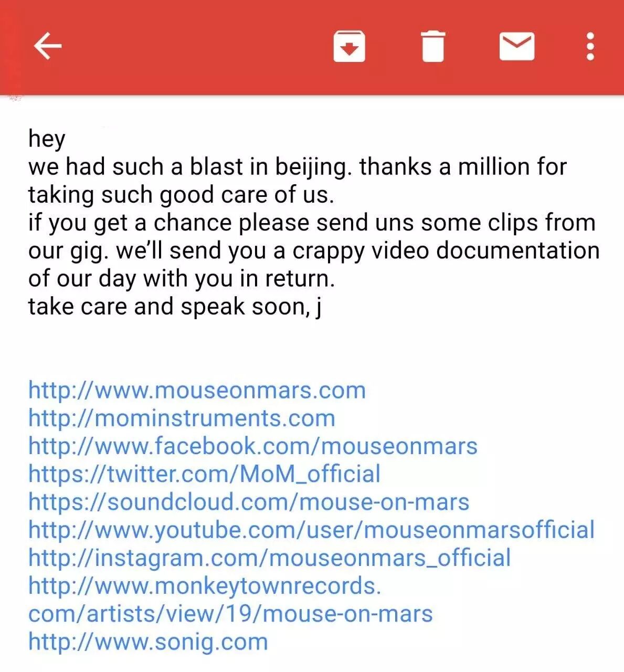Delete the email using the trash icon
This screenshot has height=672, width=624.
(x=433, y=46)
